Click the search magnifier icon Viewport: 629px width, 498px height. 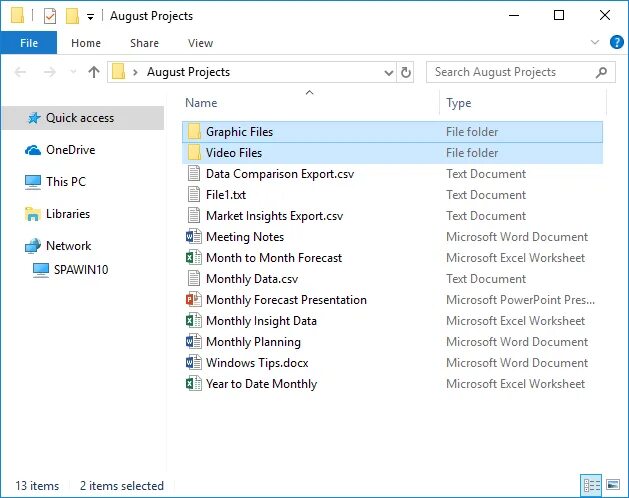click(x=602, y=72)
